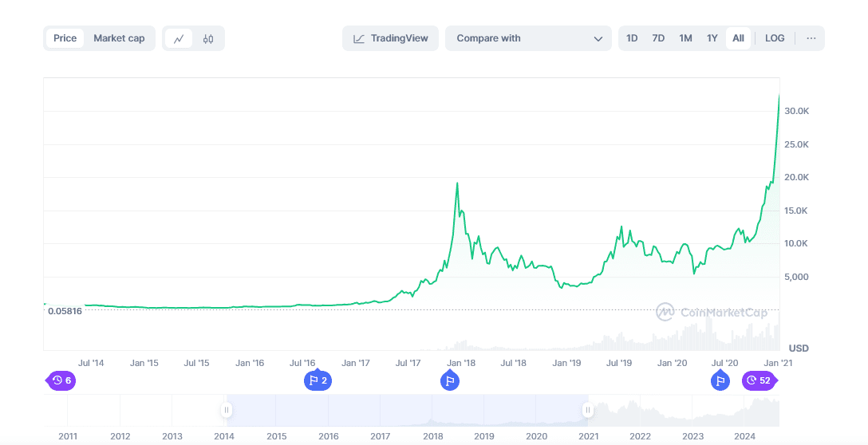Click the flag event marker labeled 2
This screenshot has height=445, width=868.
click(x=318, y=380)
